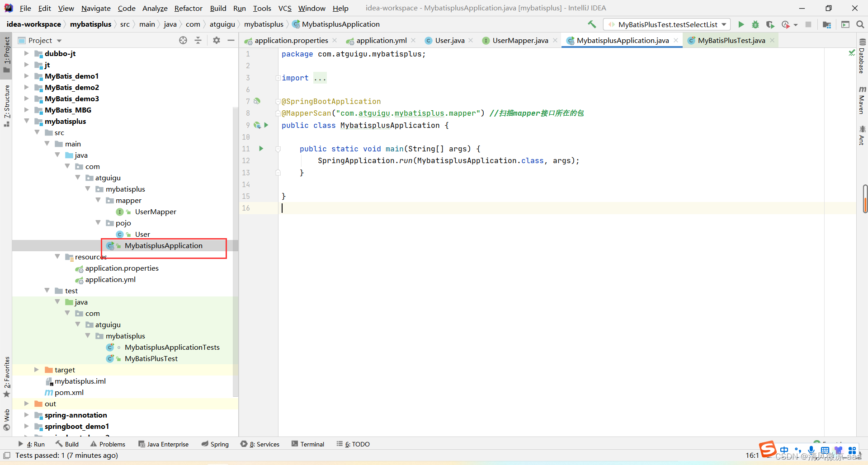Image resolution: width=868 pixels, height=465 pixels.
Task: Click locate/select opened file target icon
Action: (x=183, y=40)
